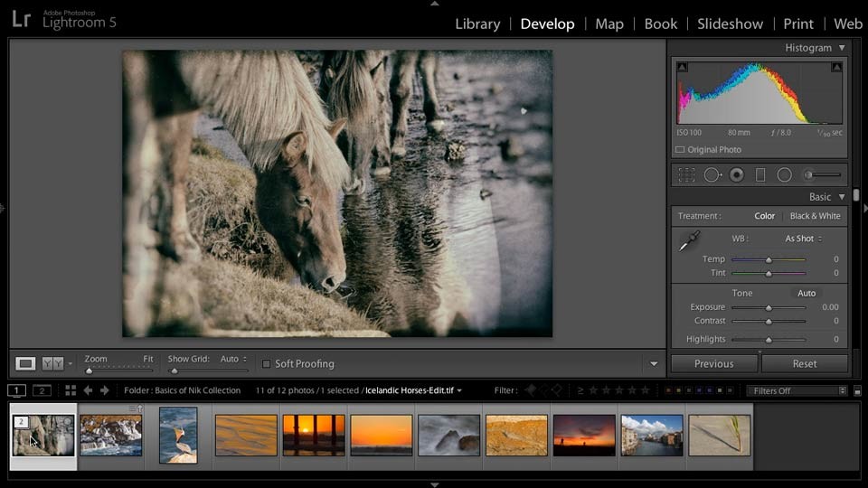Apply Auto tone adjustment
Viewport: 868px width, 488px height.
coord(806,293)
